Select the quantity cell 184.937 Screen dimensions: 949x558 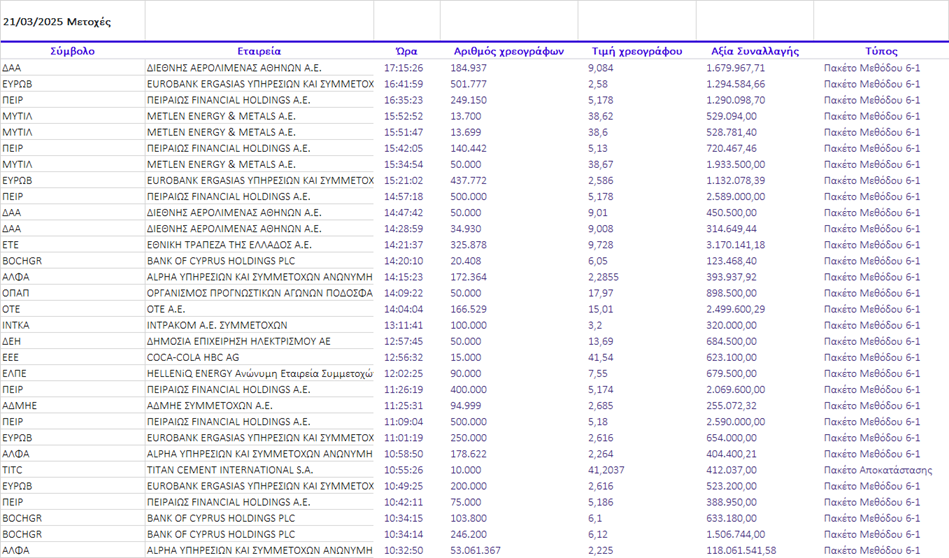pyautogui.click(x=468, y=68)
